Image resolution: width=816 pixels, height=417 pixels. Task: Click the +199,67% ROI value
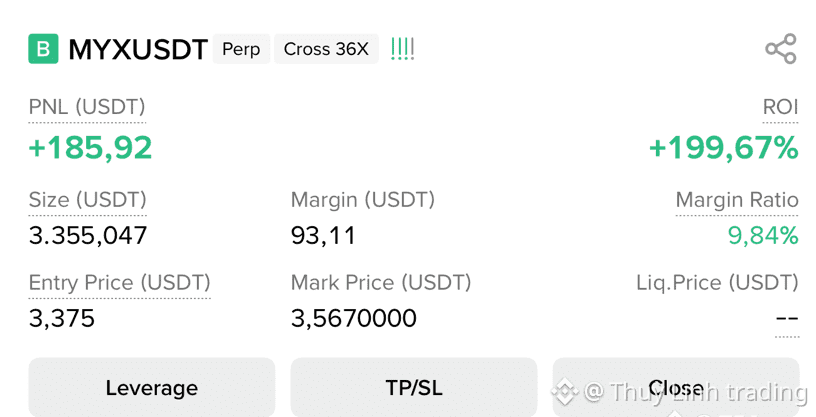pyautogui.click(x=723, y=147)
